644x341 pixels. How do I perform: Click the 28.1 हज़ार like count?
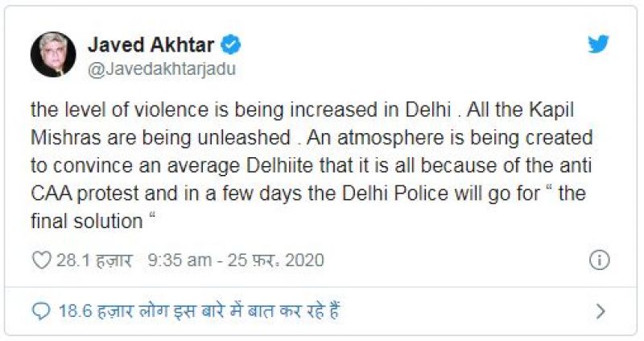coord(85,260)
